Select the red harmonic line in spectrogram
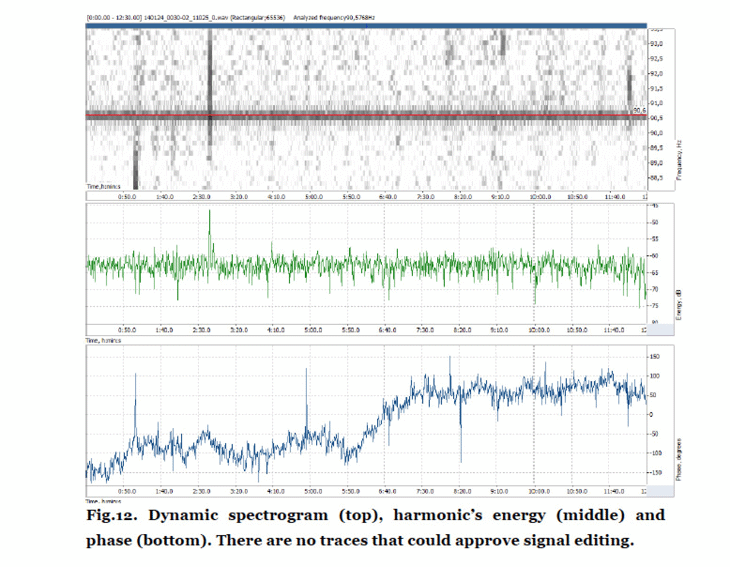 (x=360, y=115)
